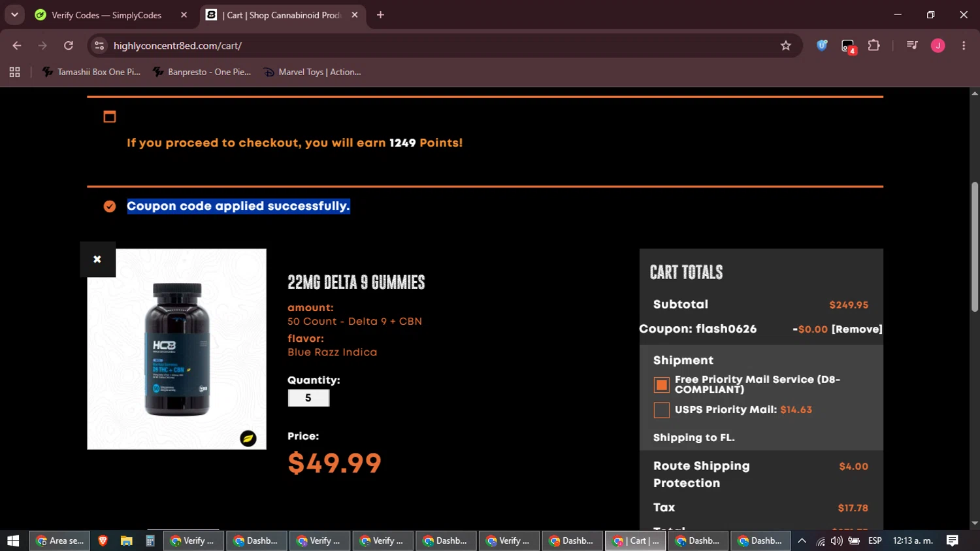The height and width of the screenshot is (551, 980).
Task: Open File Explorer from the taskbar
Action: point(126,541)
